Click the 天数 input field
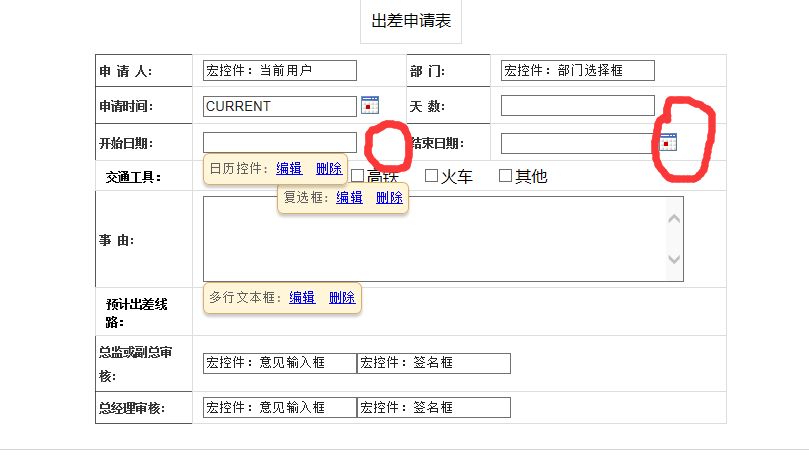809x467 pixels. 577,106
